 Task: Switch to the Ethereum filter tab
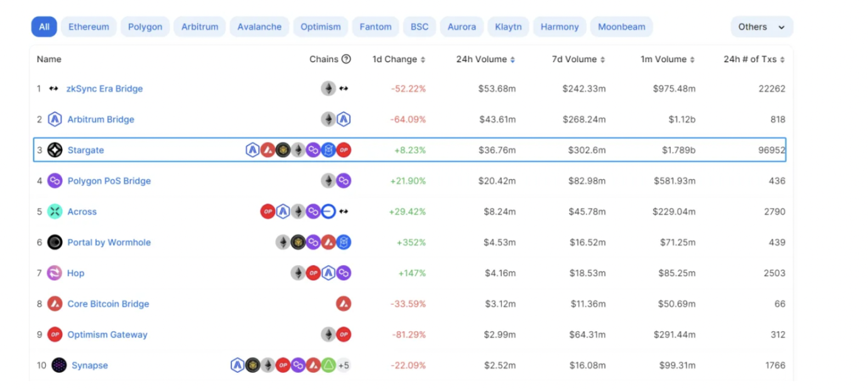89,27
